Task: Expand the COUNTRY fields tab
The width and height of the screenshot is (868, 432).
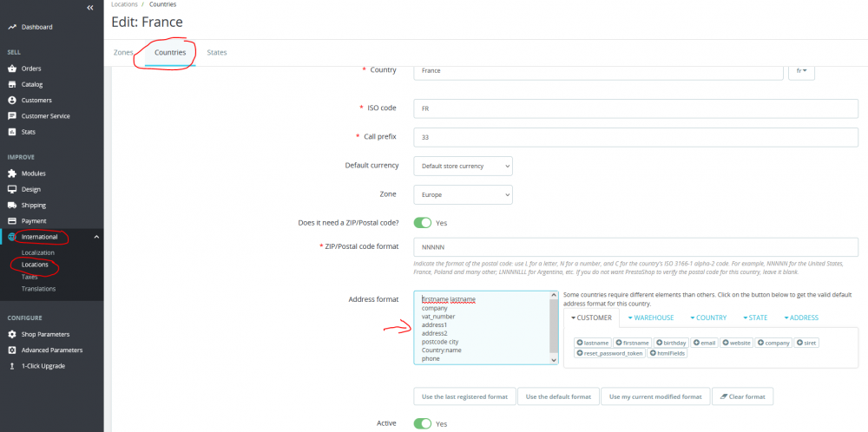Action: point(708,318)
